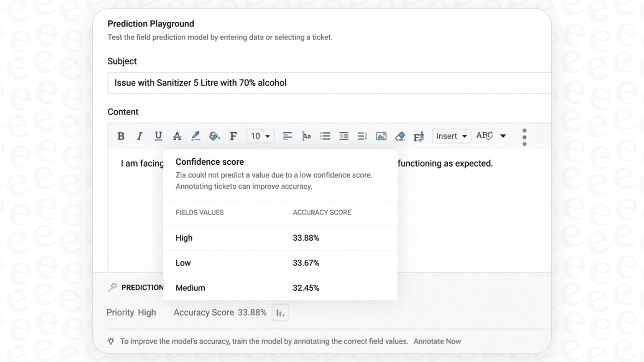Toggle right-to-left text direction

coord(361,136)
